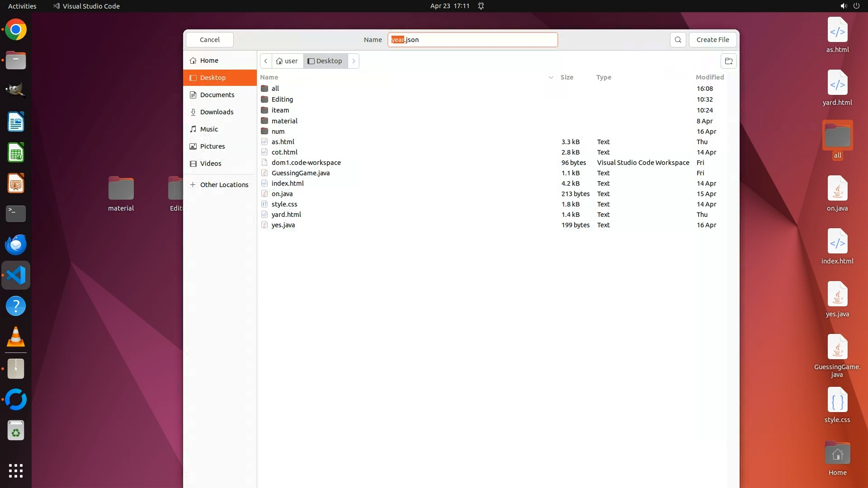
Task: Select the material folder in list
Action: [x=284, y=121]
